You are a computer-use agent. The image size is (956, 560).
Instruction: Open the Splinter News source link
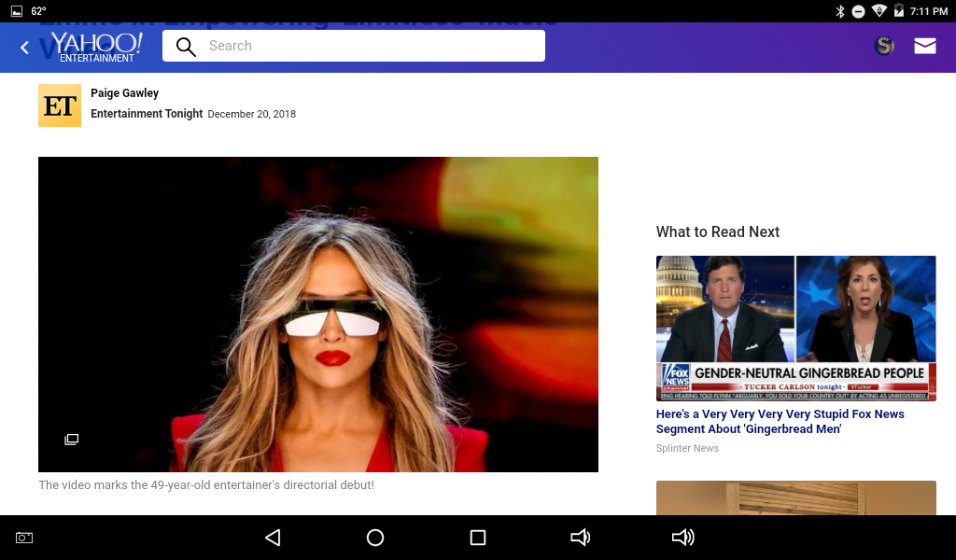point(687,448)
